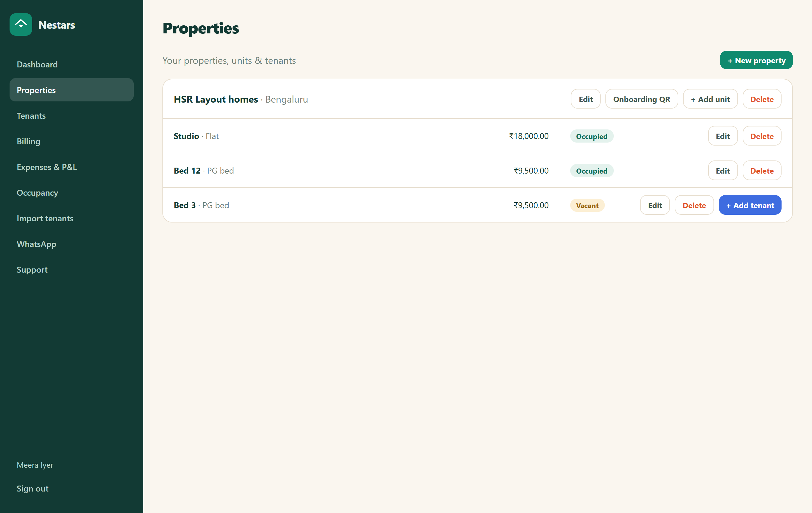Click the Occupied badge on Studio row

[591, 136]
